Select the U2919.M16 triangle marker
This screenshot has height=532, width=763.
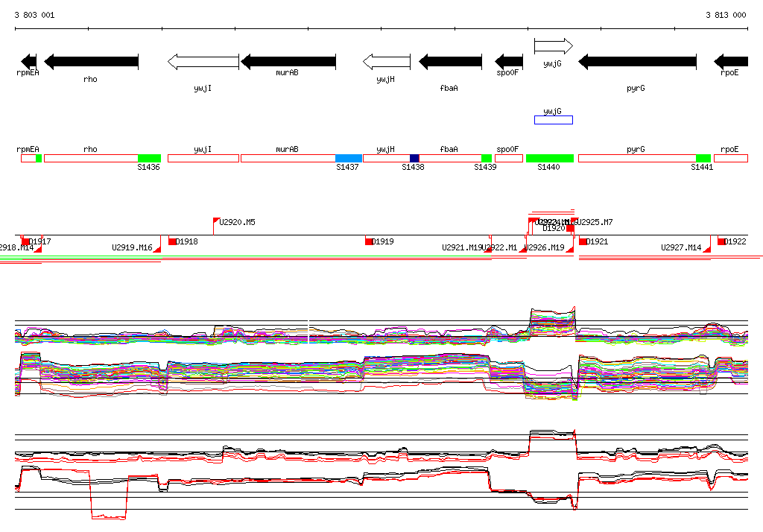coord(157,249)
